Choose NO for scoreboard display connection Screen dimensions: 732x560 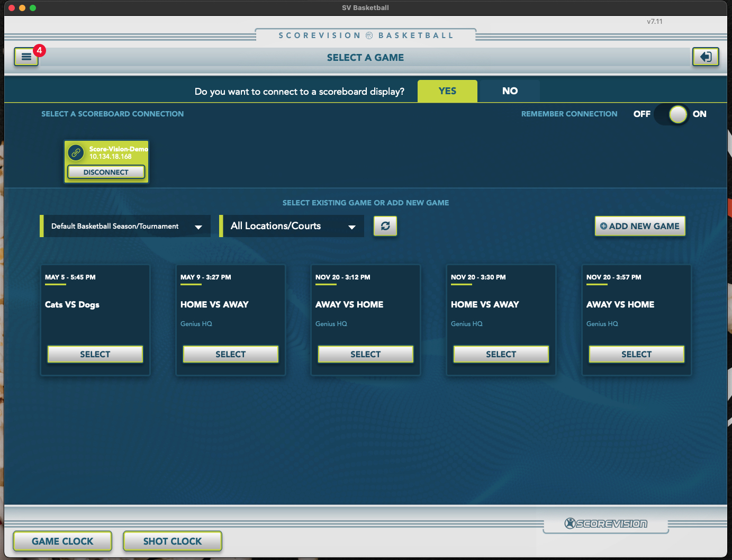point(509,91)
